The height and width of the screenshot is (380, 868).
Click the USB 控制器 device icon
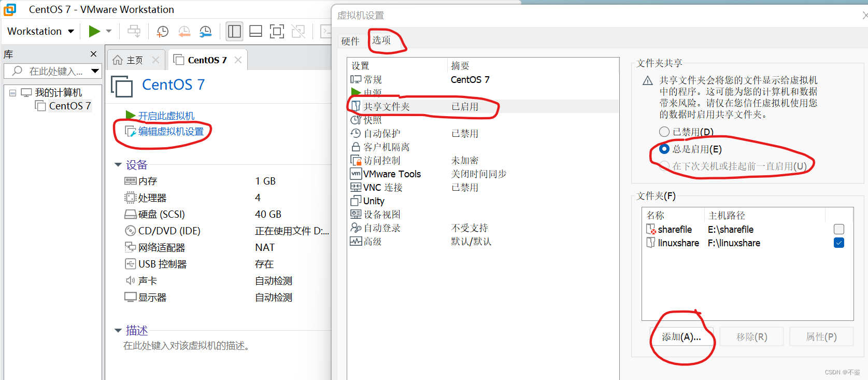tap(130, 264)
